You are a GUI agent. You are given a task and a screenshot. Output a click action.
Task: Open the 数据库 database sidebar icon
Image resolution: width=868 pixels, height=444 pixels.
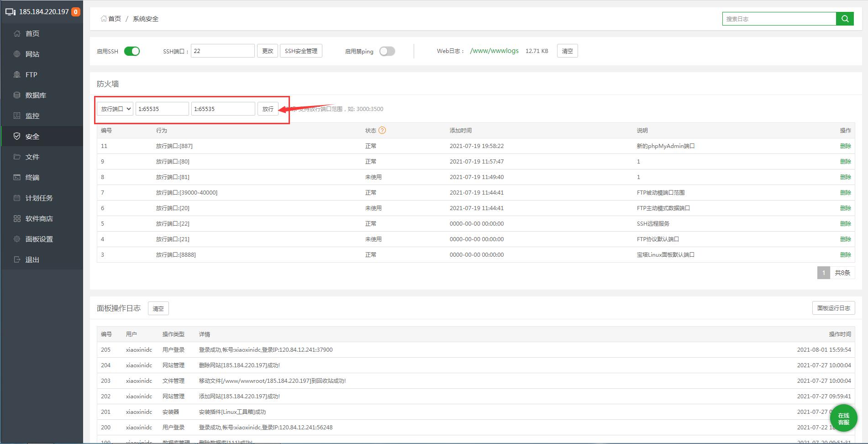tap(17, 95)
